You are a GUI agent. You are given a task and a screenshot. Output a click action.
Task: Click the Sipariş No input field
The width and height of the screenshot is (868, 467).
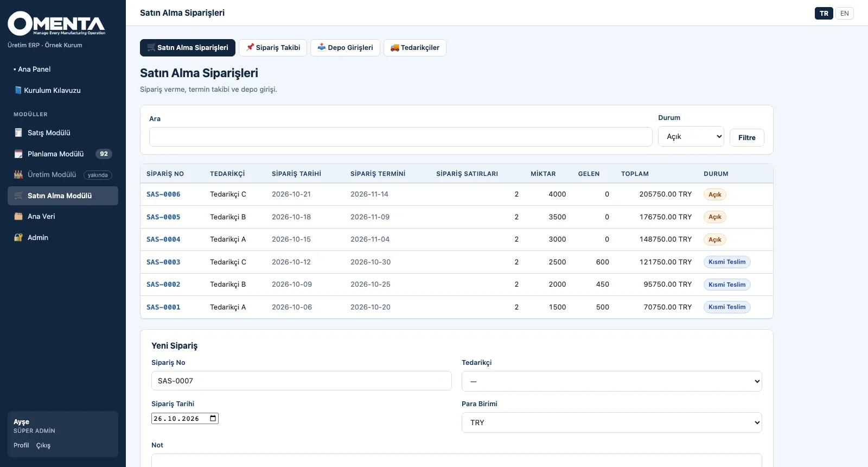pyautogui.click(x=302, y=381)
